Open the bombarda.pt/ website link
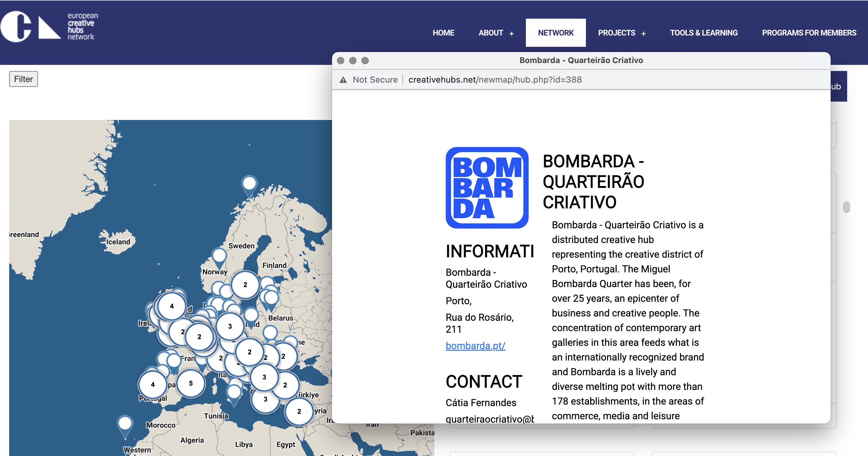 pos(475,346)
